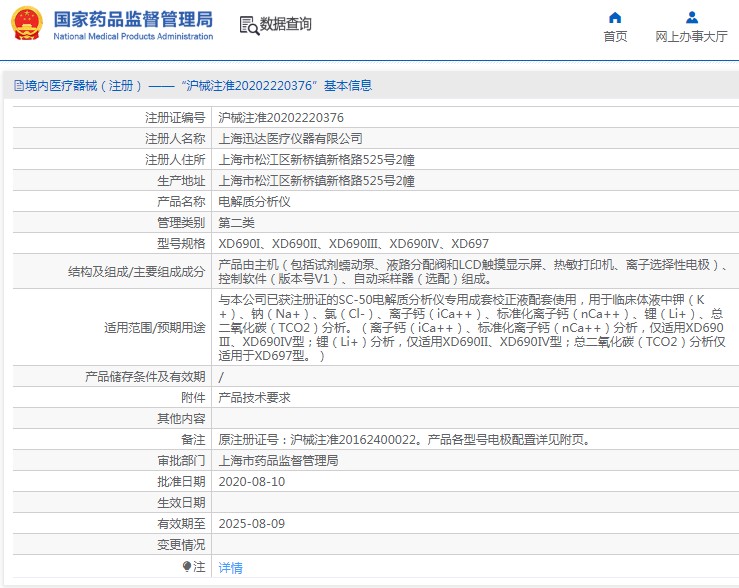Select 产品技术要求 attachment value
Screen dimensions: 739x588
[x=255, y=398]
